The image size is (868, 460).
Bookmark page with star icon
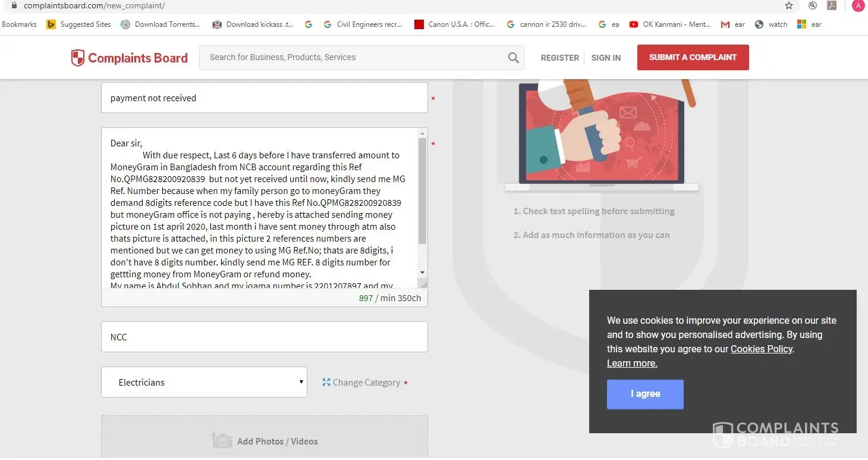click(x=789, y=5)
